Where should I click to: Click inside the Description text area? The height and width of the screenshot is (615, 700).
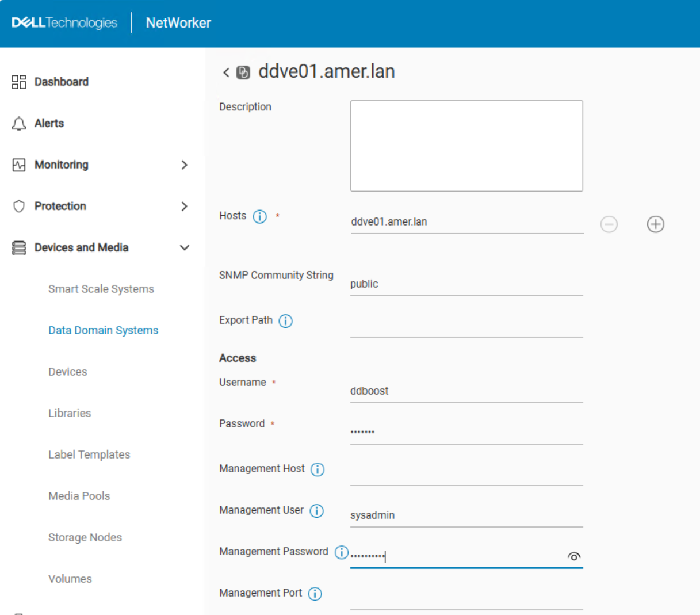[466, 146]
